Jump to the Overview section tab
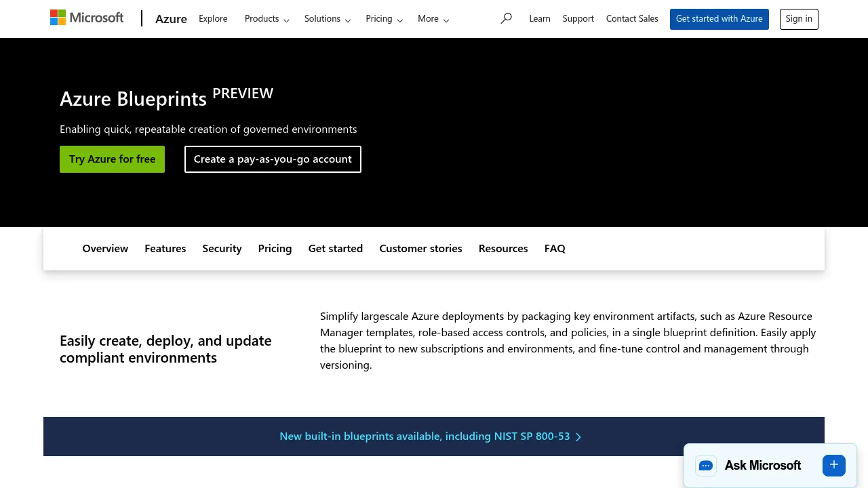The width and height of the screenshot is (868, 488). [105, 249]
